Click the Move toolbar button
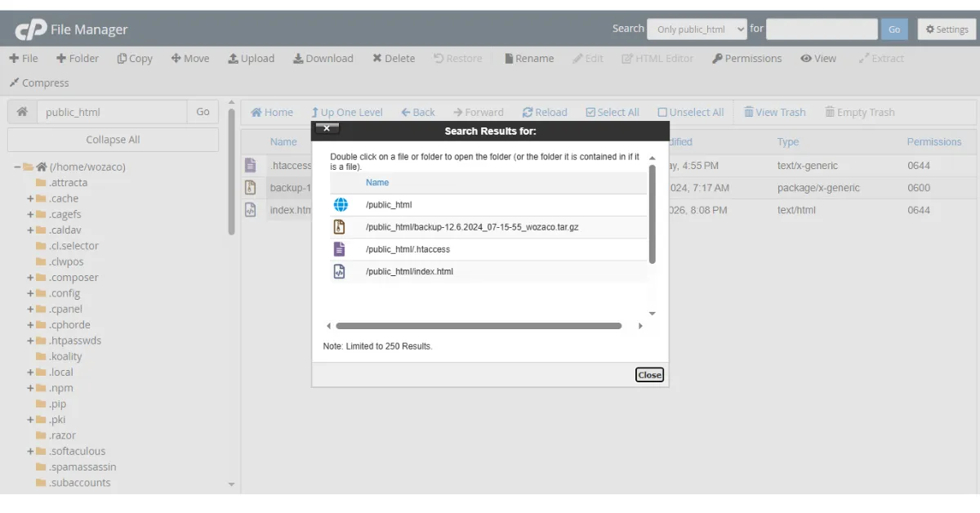Image resolution: width=980 pixels, height=513 pixels. click(190, 58)
